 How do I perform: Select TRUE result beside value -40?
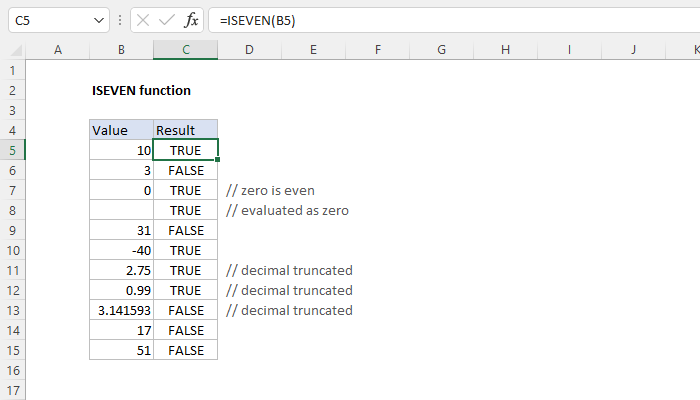click(186, 250)
